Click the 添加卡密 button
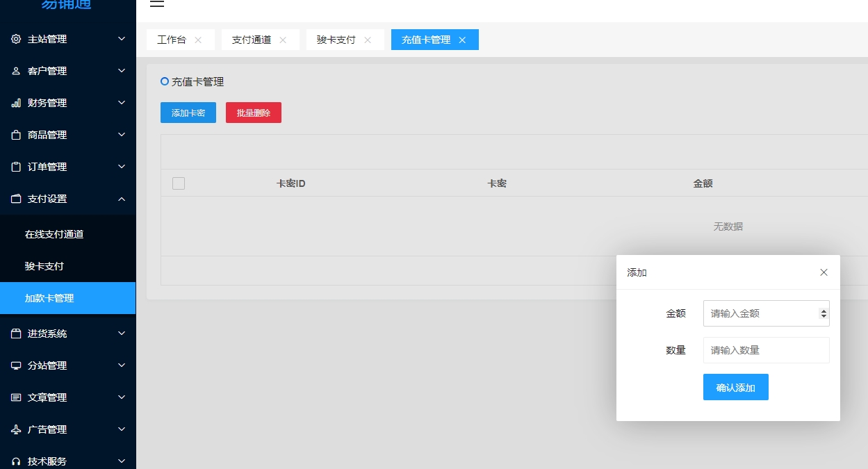Screen dimensions: 868x469 pos(188,113)
